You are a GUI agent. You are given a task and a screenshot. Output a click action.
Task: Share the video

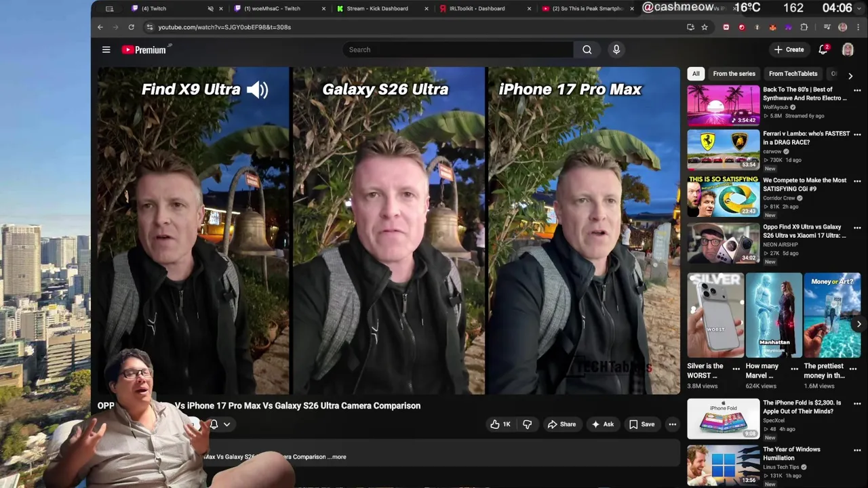[x=561, y=424]
